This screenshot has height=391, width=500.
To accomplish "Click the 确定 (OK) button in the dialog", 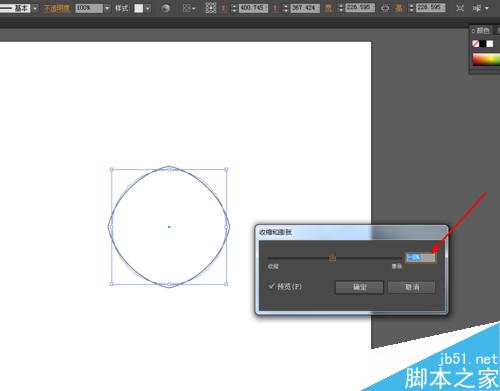I will coord(359,287).
